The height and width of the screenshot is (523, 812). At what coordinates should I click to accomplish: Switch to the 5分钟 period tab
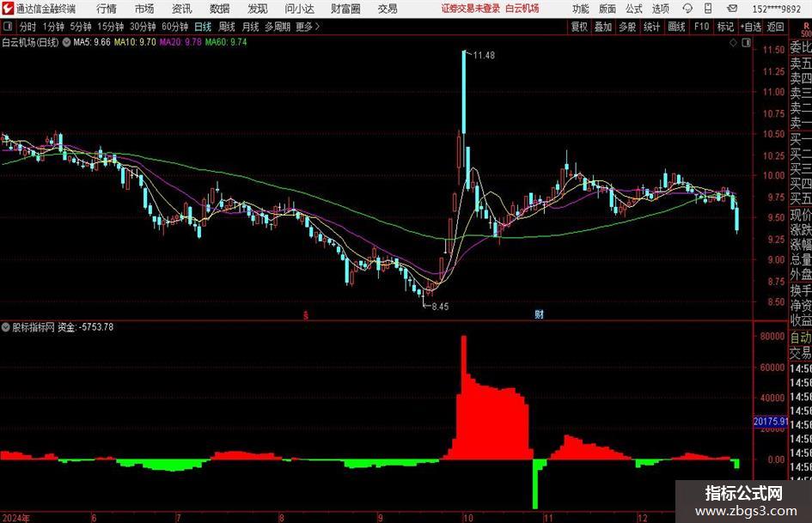(80, 27)
